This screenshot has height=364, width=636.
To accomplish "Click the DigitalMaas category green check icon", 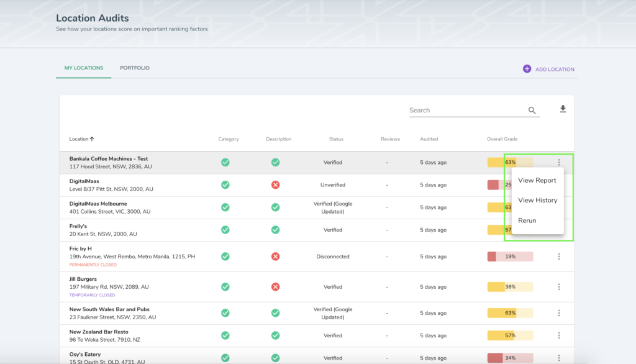I will click(x=225, y=184).
